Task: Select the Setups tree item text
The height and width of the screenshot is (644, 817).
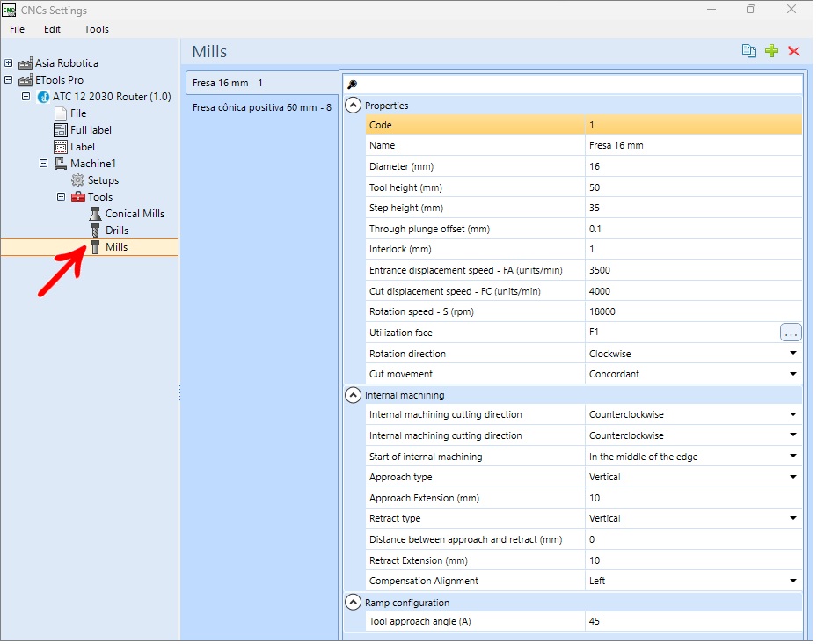Action: point(103,179)
